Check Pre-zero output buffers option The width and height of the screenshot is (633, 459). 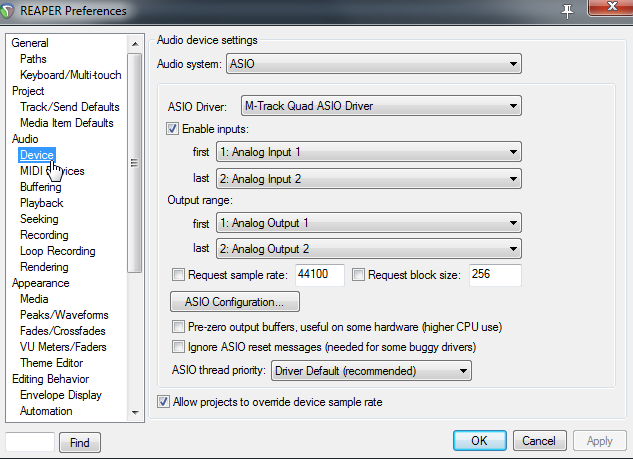click(179, 327)
